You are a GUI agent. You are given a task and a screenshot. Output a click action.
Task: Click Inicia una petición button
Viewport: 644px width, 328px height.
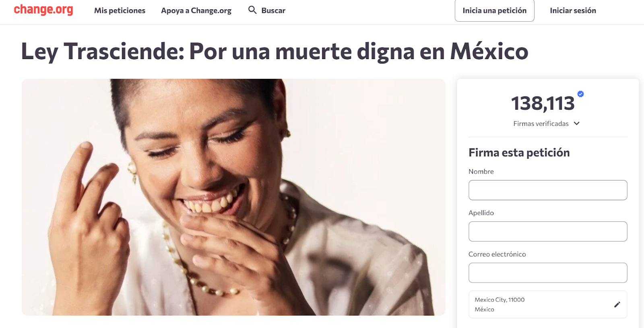494,10
